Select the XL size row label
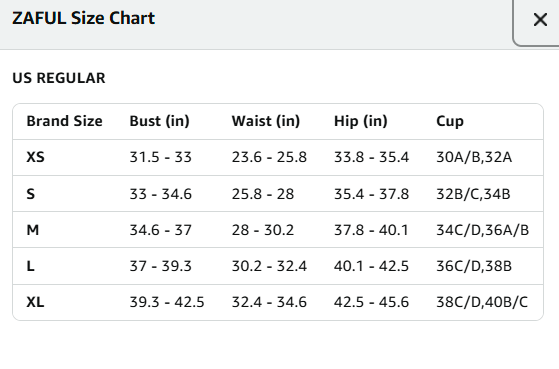 (x=35, y=302)
